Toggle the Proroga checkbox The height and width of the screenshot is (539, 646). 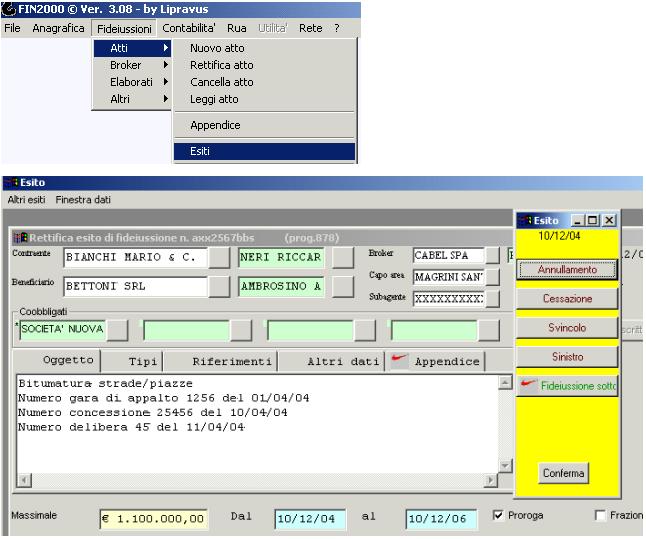[498, 515]
